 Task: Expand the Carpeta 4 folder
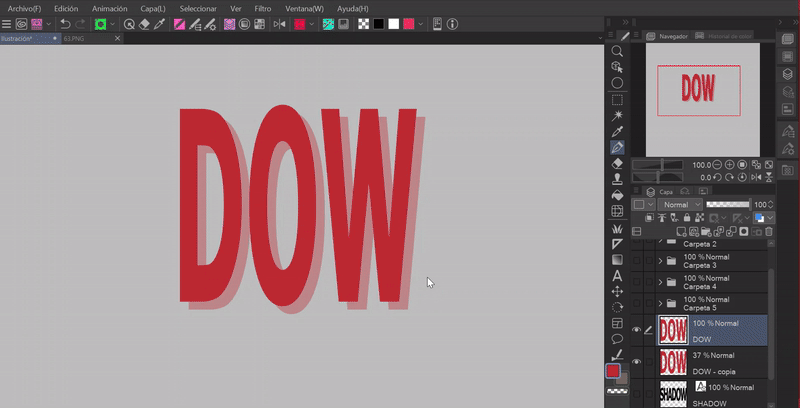tap(660, 282)
